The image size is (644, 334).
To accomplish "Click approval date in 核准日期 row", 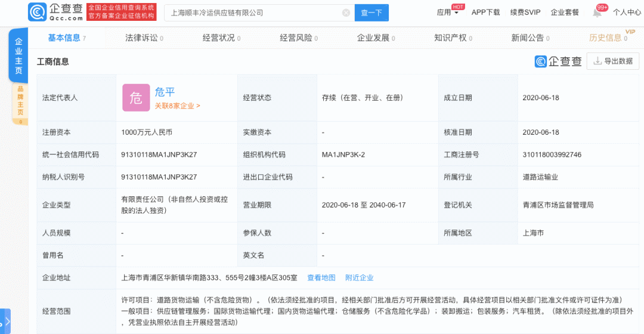I will pos(540,132).
